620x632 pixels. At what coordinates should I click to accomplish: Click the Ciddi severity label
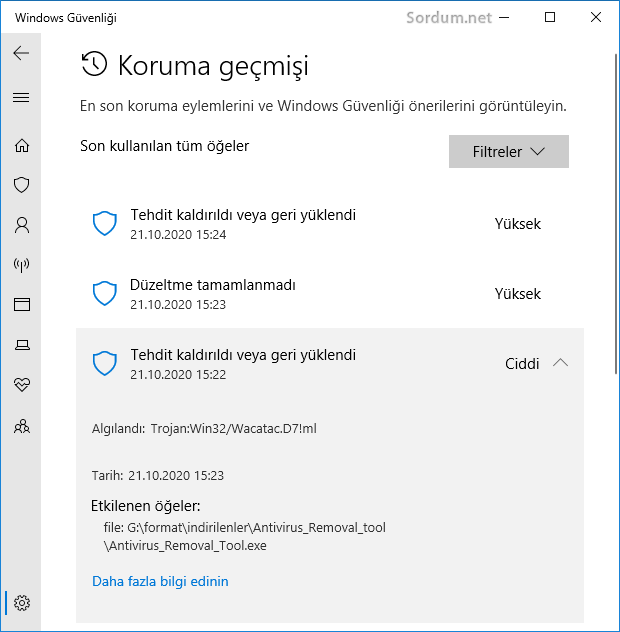tap(522, 364)
